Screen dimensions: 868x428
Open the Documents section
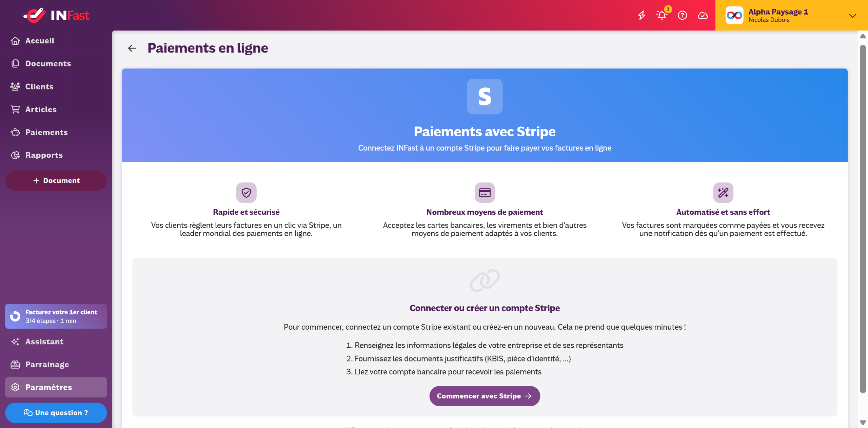click(48, 63)
